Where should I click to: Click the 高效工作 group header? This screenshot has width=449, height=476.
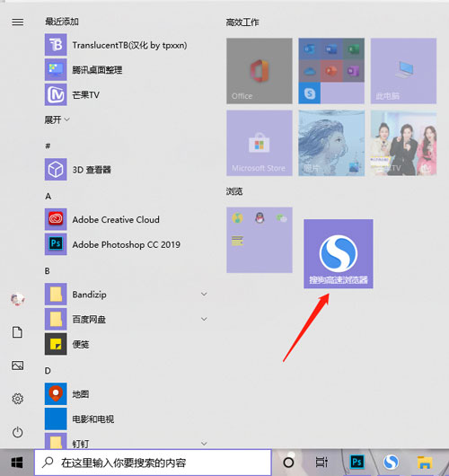(x=242, y=22)
